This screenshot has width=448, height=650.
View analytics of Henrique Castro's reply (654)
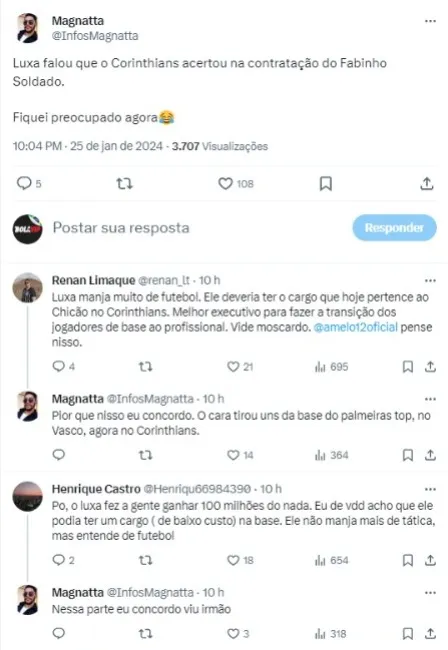[x=331, y=560]
